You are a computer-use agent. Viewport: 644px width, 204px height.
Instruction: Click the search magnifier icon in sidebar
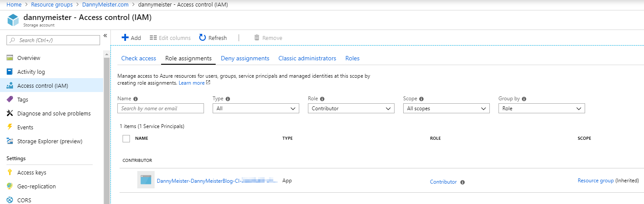click(13, 40)
